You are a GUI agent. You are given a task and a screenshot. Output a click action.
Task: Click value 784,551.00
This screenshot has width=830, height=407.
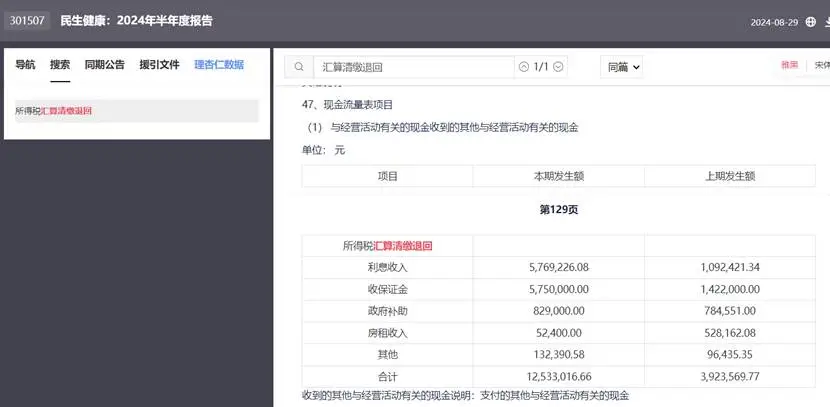tap(730, 311)
